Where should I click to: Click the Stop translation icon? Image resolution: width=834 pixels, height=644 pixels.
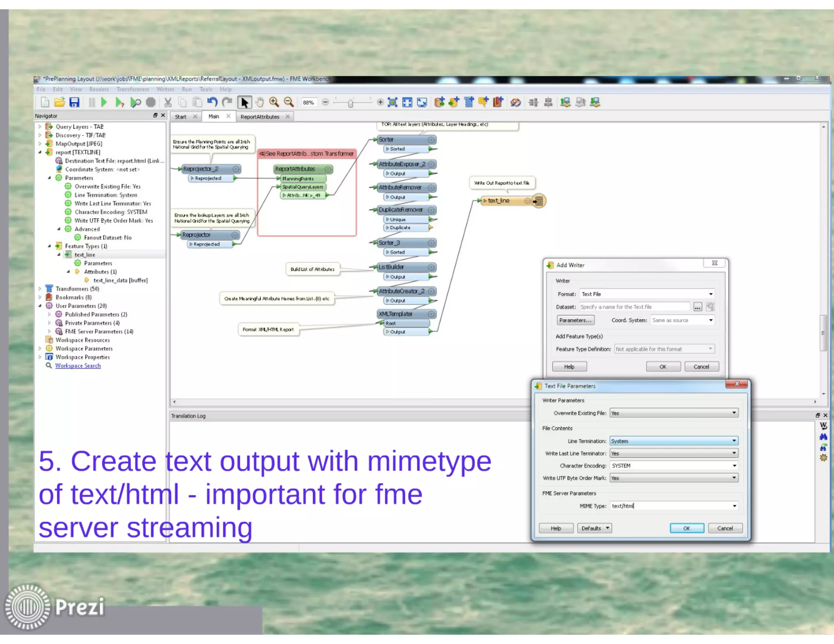(x=151, y=102)
